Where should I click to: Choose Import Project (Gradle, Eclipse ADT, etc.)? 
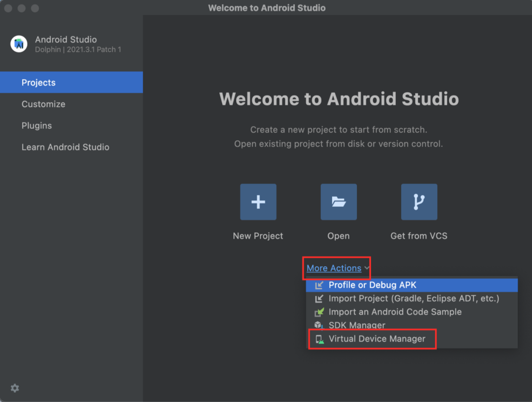coord(412,298)
